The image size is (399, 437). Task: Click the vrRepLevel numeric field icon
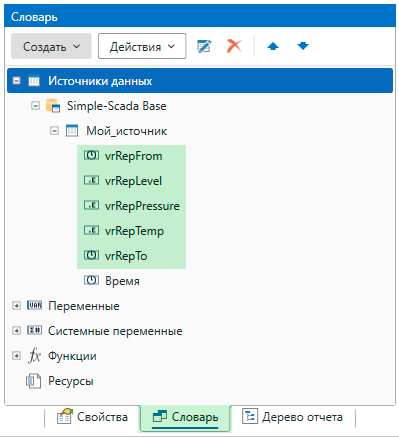click(x=91, y=180)
